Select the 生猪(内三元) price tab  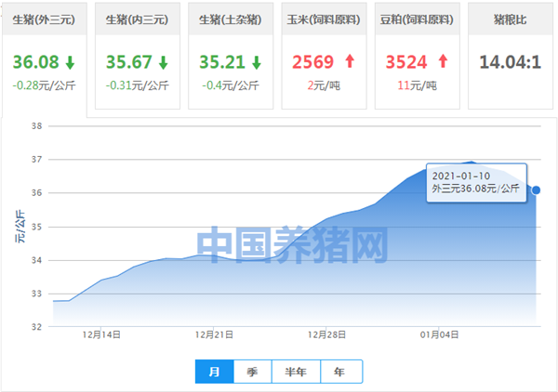tap(138, 56)
